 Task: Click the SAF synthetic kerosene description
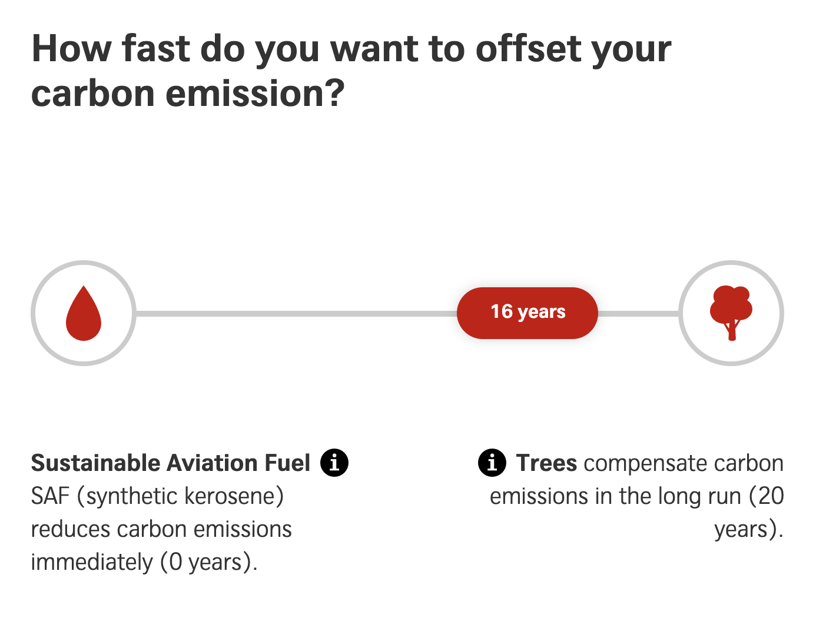coord(161,529)
